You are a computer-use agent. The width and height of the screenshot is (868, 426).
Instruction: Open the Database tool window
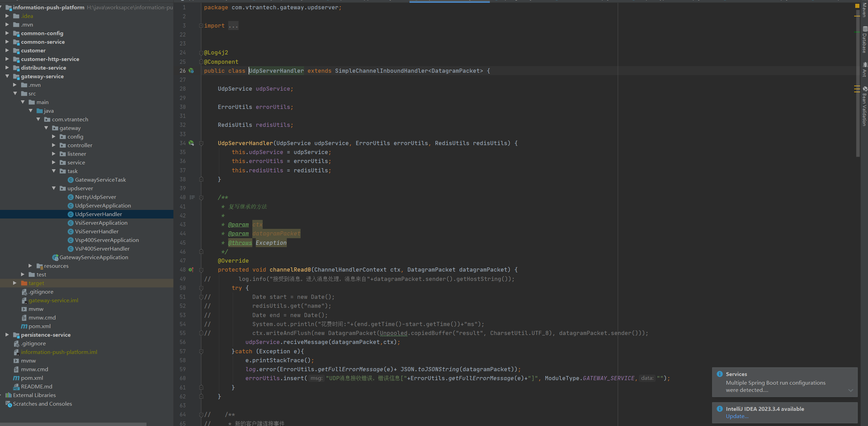pyautogui.click(x=864, y=40)
